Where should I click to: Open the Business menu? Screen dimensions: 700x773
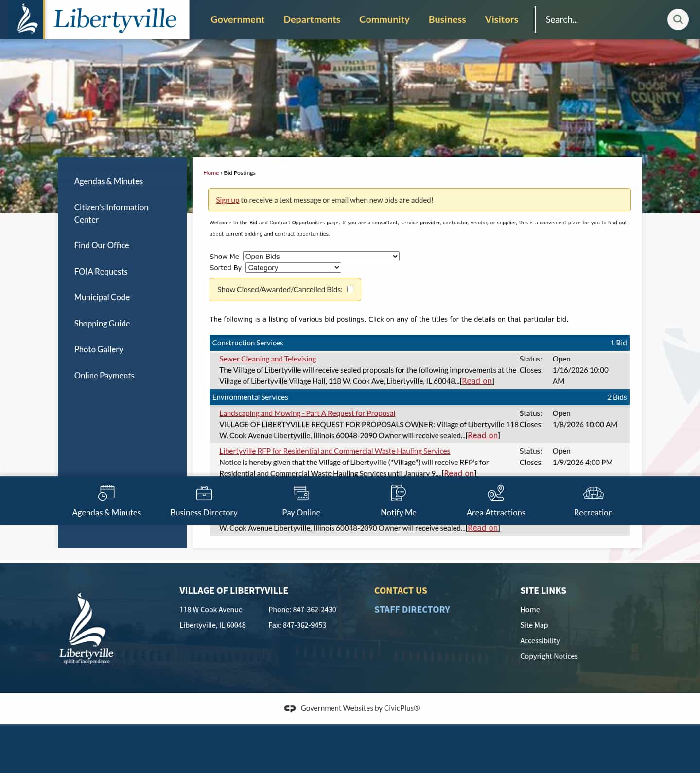[x=447, y=19]
